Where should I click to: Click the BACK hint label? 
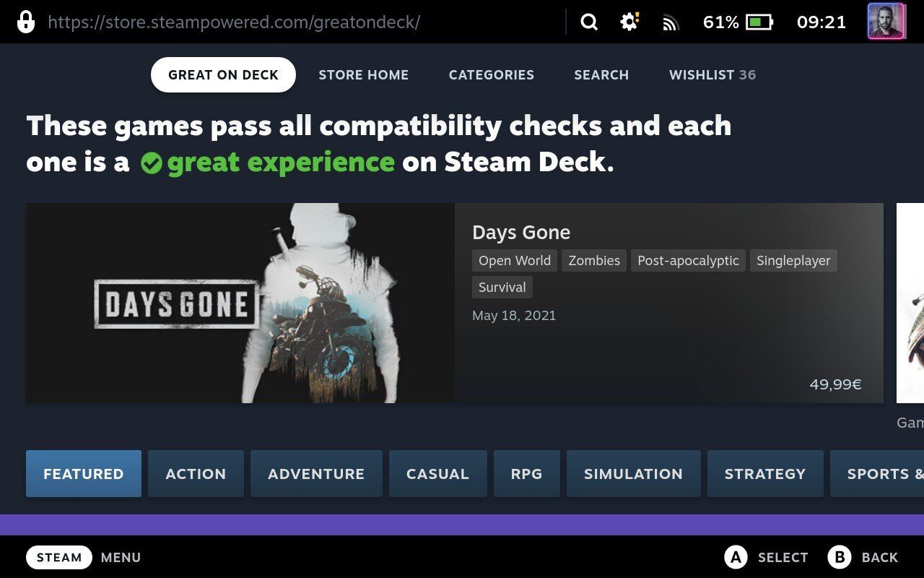(x=880, y=558)
